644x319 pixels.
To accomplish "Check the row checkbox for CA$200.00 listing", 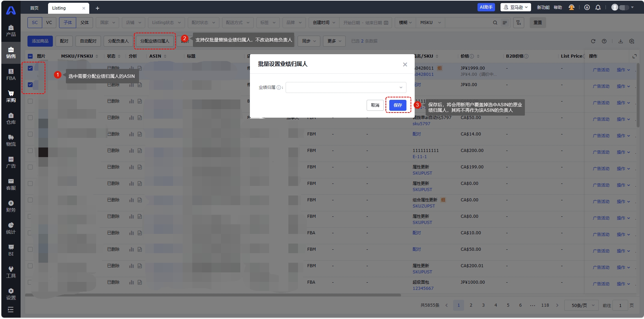I will pyautogui.click(x=30, y=151).
